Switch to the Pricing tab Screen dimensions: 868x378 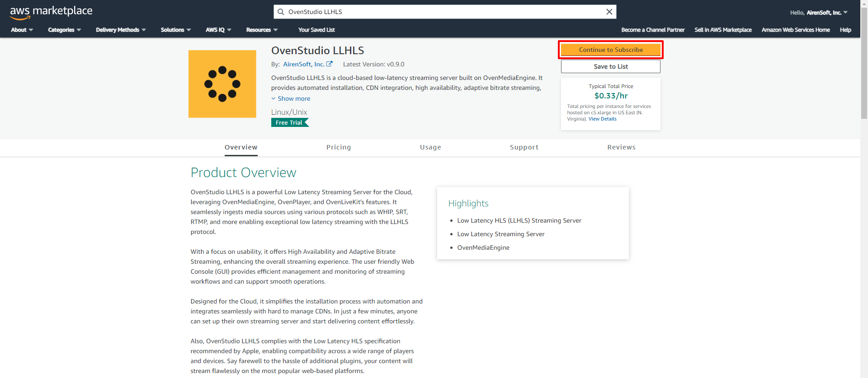(339, 147)
